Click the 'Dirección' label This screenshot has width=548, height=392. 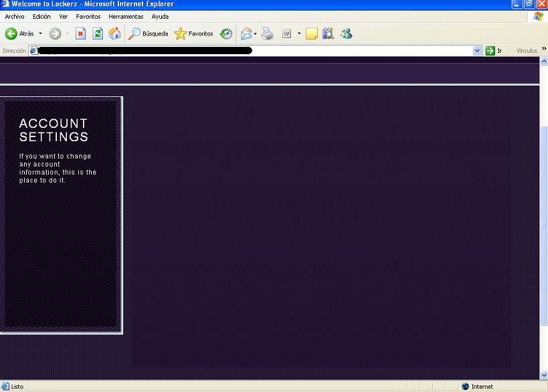tap(14, 51)
